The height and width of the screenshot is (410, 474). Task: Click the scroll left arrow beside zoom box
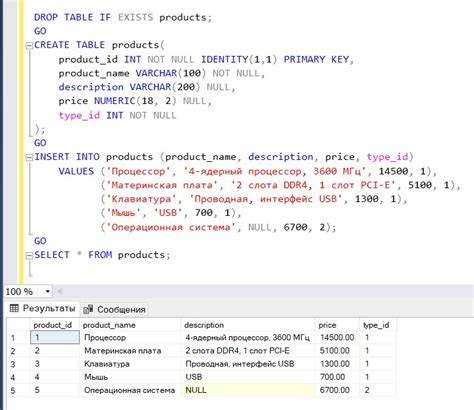[60, 292]
